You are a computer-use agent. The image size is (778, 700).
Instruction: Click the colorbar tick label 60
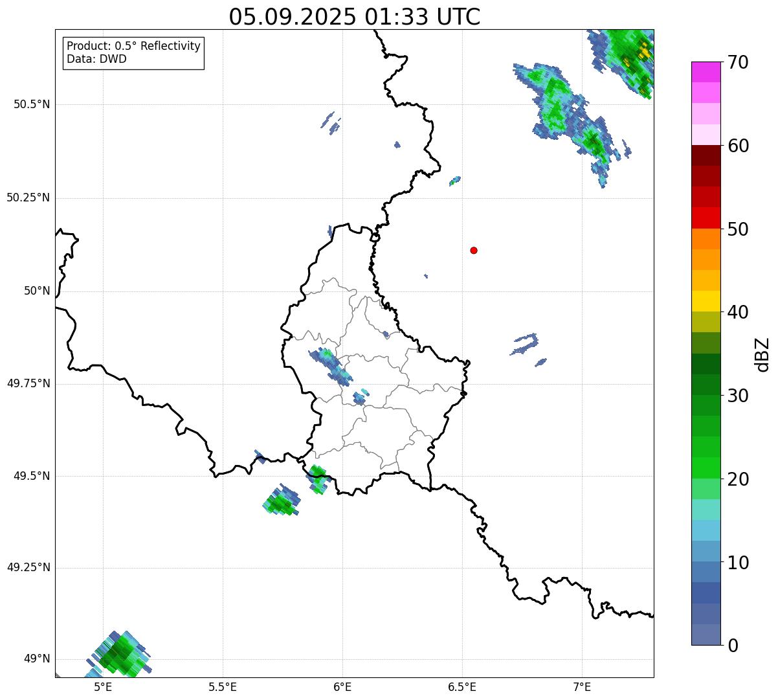738,146
